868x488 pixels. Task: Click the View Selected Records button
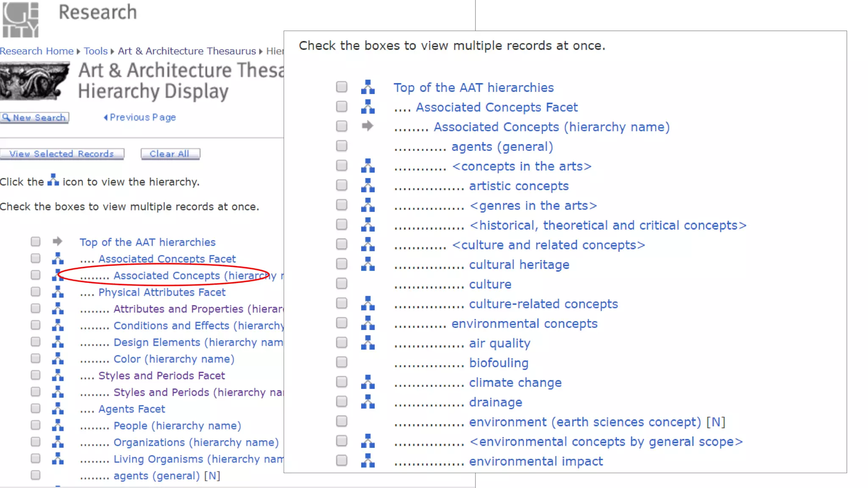[x=62, y=154]
